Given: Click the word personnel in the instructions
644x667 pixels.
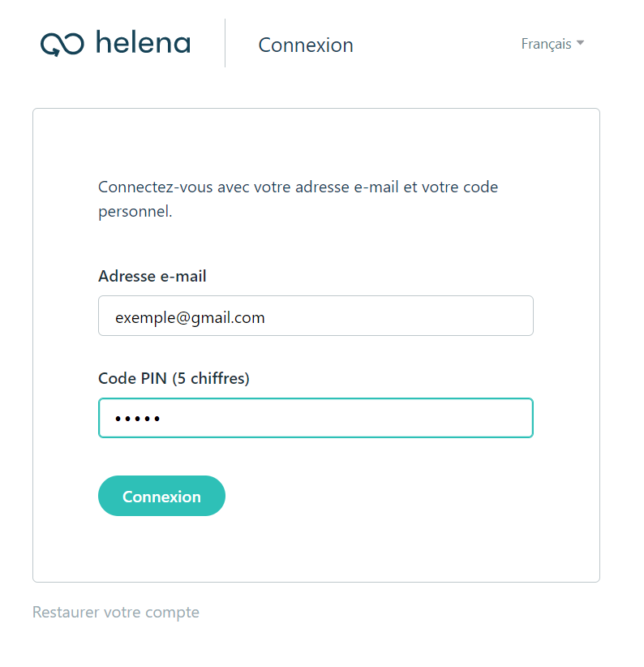Looking at the screenshot, I should tap(134, 212).
